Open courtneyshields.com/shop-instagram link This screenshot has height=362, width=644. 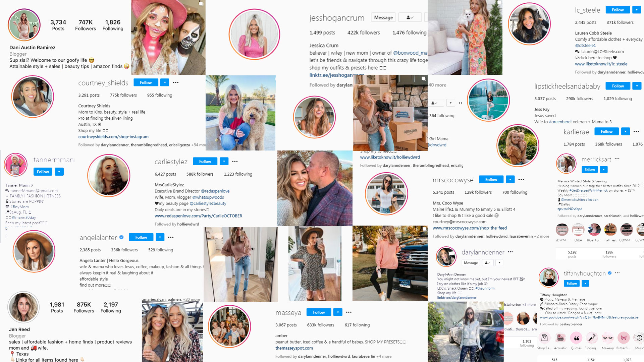pos(113,137)
